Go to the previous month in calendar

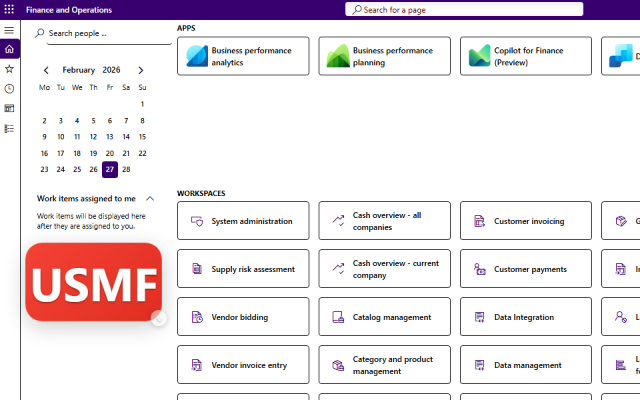coord(46,70)
